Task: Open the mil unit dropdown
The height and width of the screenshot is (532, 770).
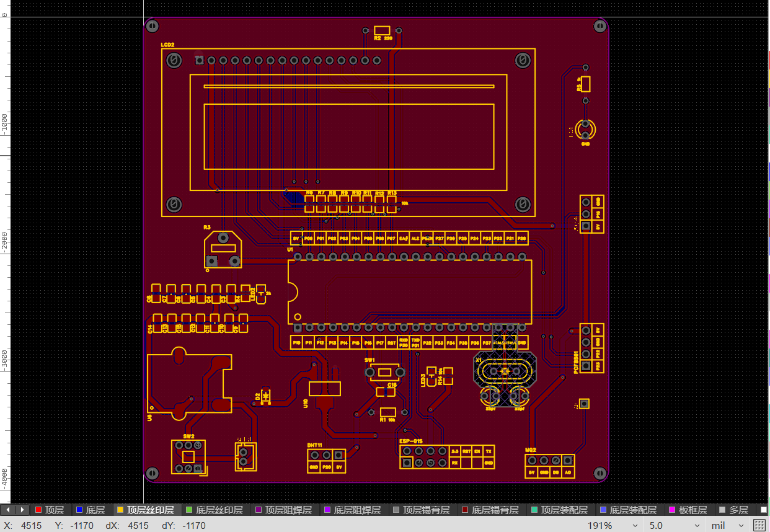Action: [727, 525]
